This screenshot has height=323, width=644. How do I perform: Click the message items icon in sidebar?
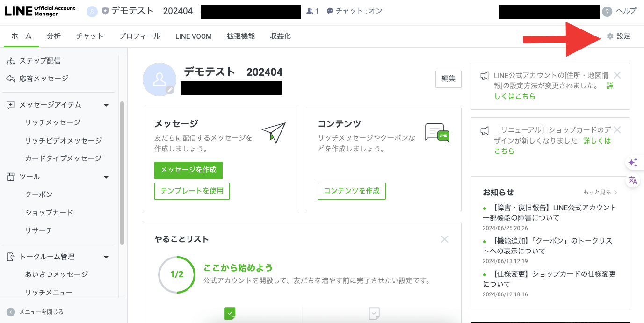coord(11,105)
